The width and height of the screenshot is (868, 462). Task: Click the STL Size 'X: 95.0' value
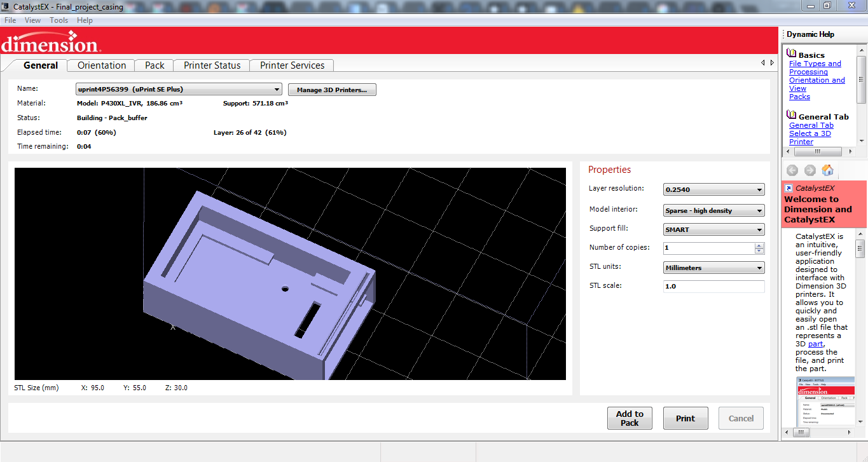[x=93, y=388]
